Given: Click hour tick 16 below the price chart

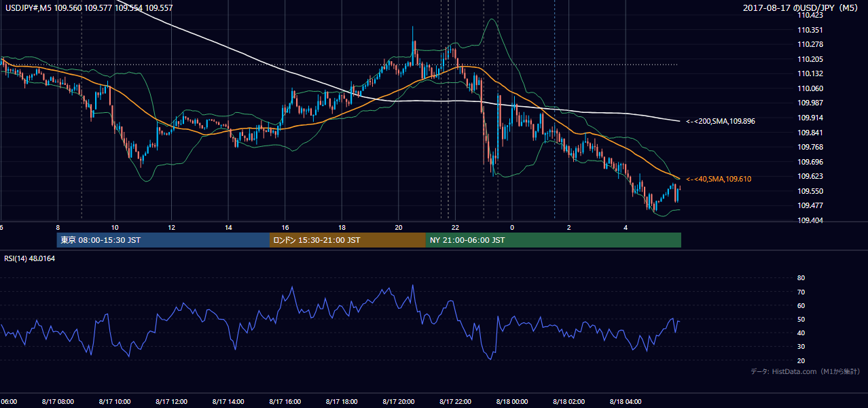Looking at the screenshot, I should (285, 227).
